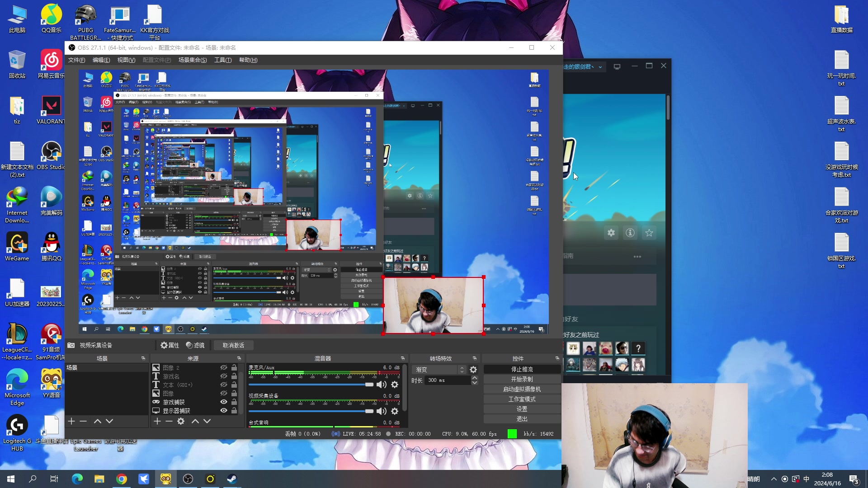Image resolution: width=868 pixels, height=488 pixels.
Task: Pop out the 场景 dock panel
Action: click(143, 358)
